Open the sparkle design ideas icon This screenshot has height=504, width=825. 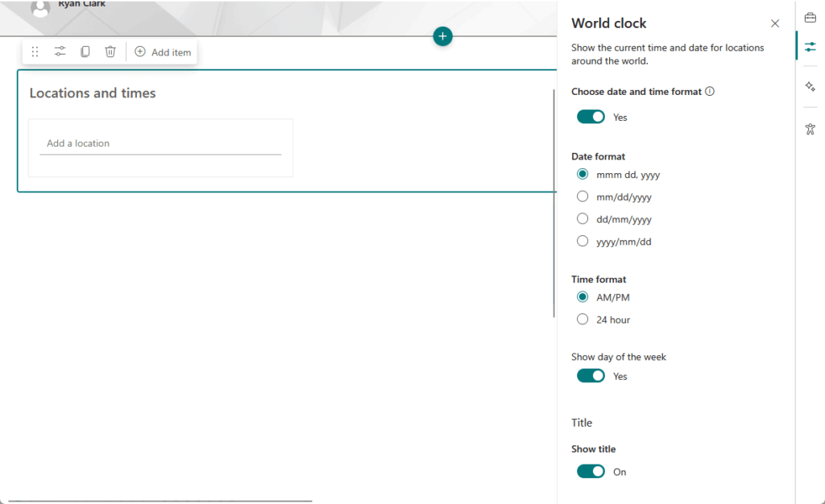coord(810,86)
